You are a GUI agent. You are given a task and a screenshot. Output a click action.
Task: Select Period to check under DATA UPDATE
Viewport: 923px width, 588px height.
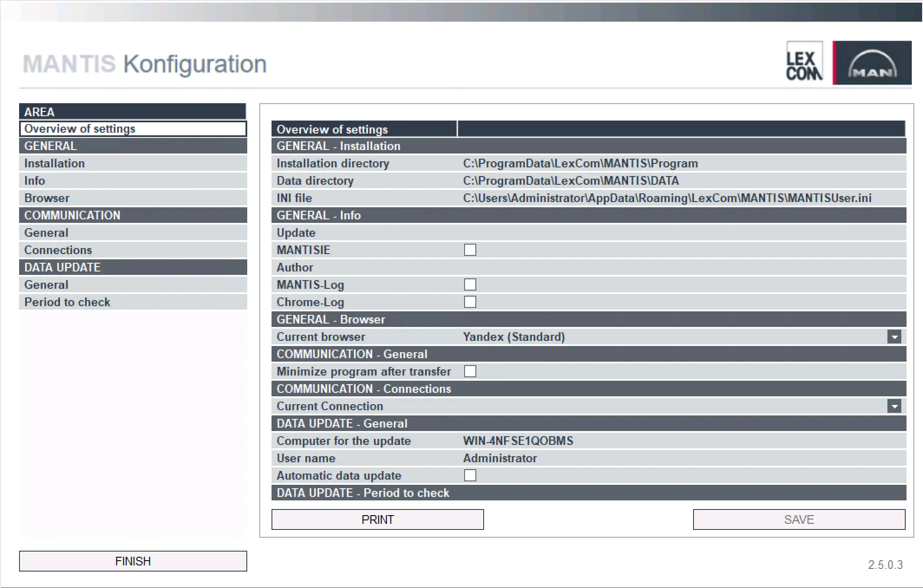point(67,302)
